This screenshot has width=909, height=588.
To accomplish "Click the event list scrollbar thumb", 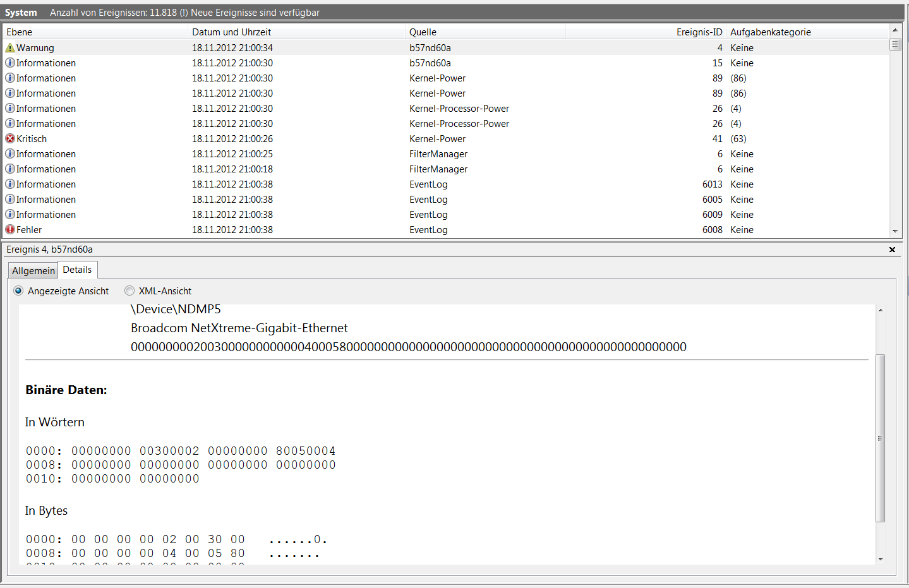I will tap(895, 44).
